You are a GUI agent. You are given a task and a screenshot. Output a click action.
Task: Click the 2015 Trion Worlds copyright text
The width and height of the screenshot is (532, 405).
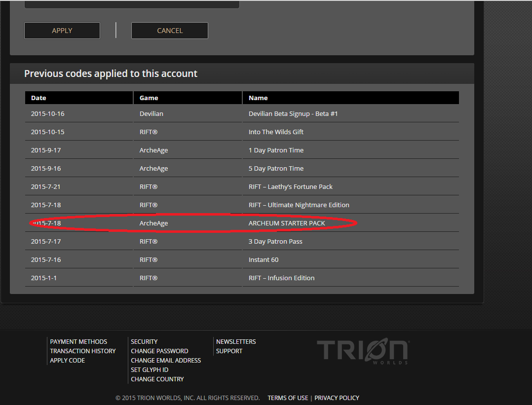click(x=188, y=398)
